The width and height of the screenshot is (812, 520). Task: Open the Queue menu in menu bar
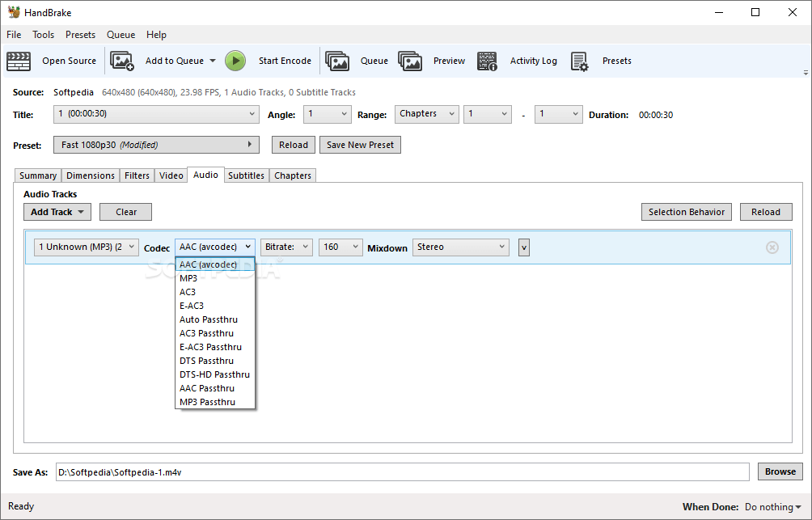pos(121,35)
